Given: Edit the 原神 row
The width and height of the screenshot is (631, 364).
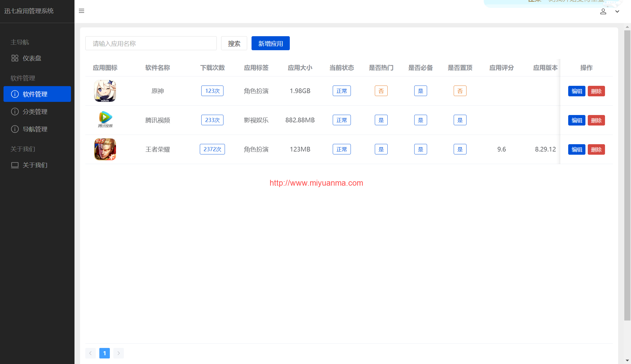Looking at the screenshot, I should click(577, 91).
